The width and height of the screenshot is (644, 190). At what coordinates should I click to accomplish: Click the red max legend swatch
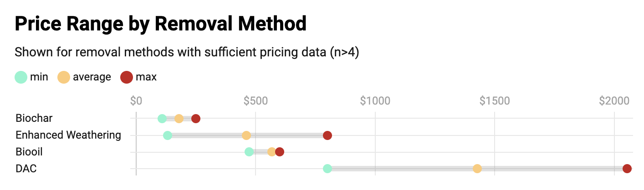(x=126, y=77)
